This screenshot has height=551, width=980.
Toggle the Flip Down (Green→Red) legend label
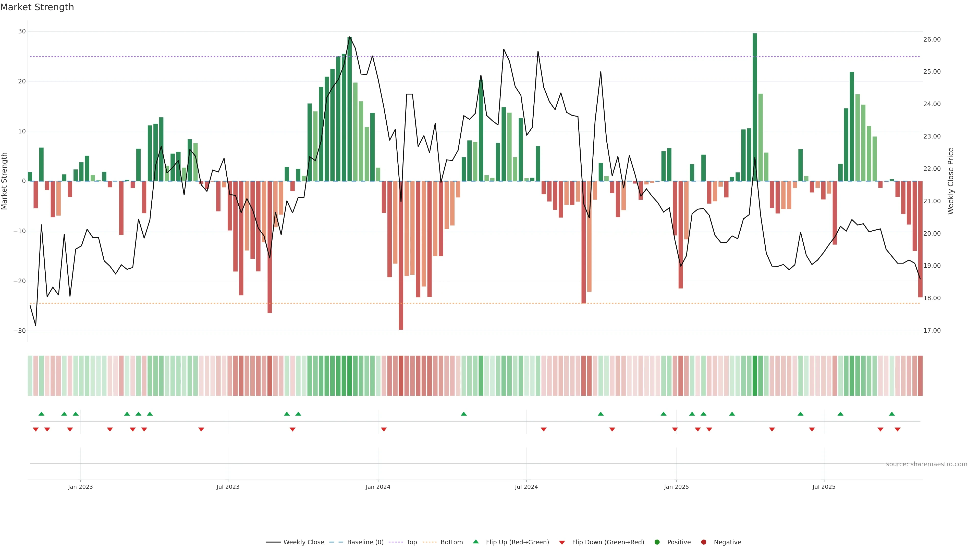tap(608, 542)
